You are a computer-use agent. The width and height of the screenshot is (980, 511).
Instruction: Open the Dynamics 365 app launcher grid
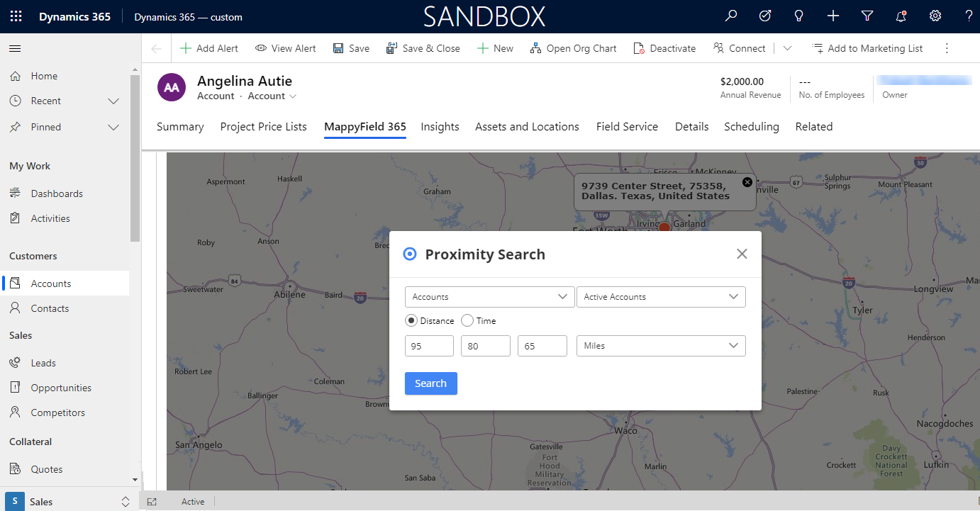pyautogui.click(x=16, y=16)
